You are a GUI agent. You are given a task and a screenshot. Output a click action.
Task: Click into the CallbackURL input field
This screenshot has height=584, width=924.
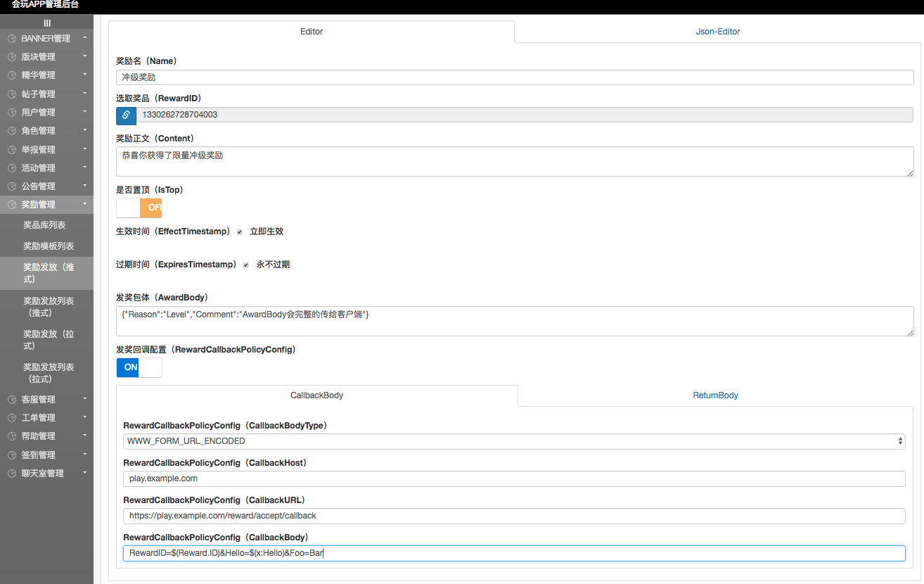pyautogui.click(x=513, y=516)
